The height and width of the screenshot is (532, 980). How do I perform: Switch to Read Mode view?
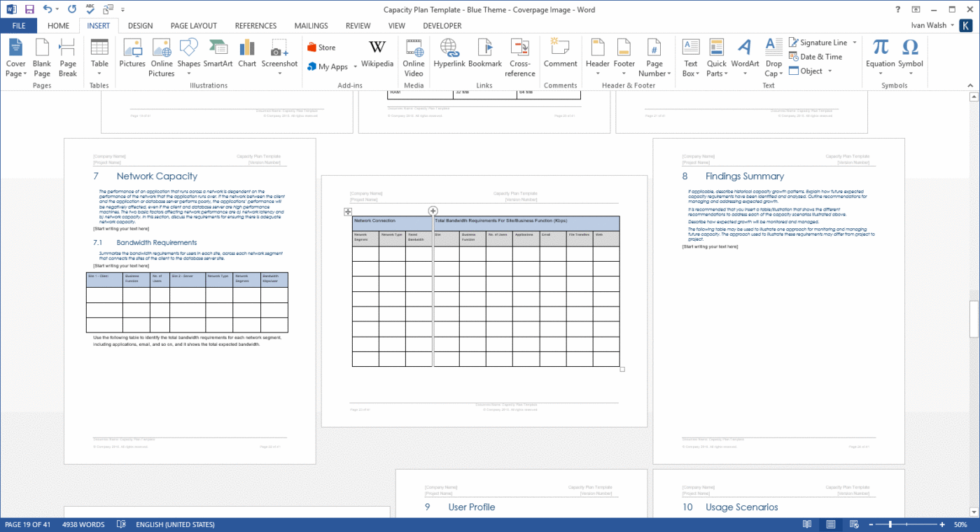click(806, 524)
